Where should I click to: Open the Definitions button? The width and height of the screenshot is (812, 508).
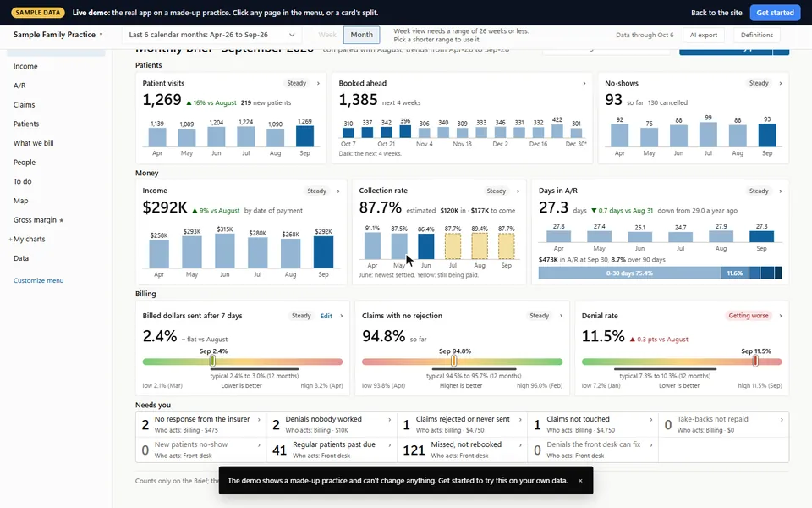(x=756, y=35)
